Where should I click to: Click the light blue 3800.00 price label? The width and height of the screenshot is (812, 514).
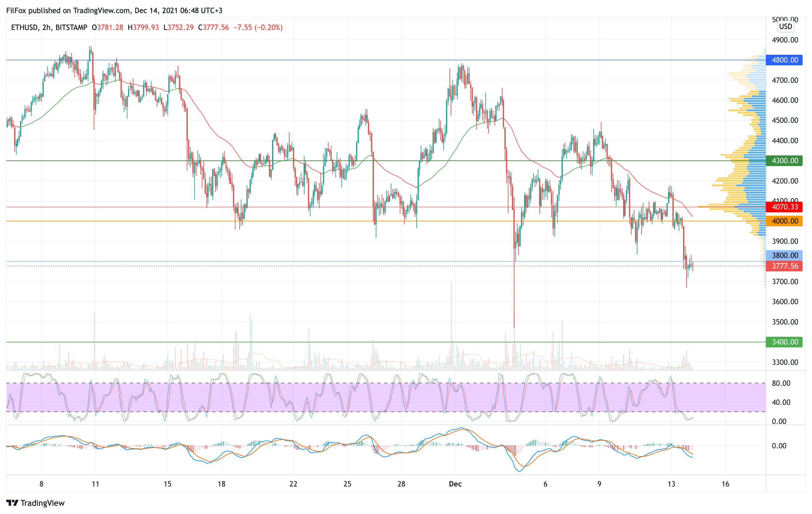click(784, 255)
